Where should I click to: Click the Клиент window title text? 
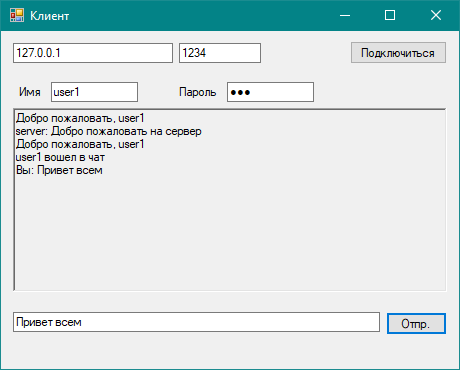[50, 16]
